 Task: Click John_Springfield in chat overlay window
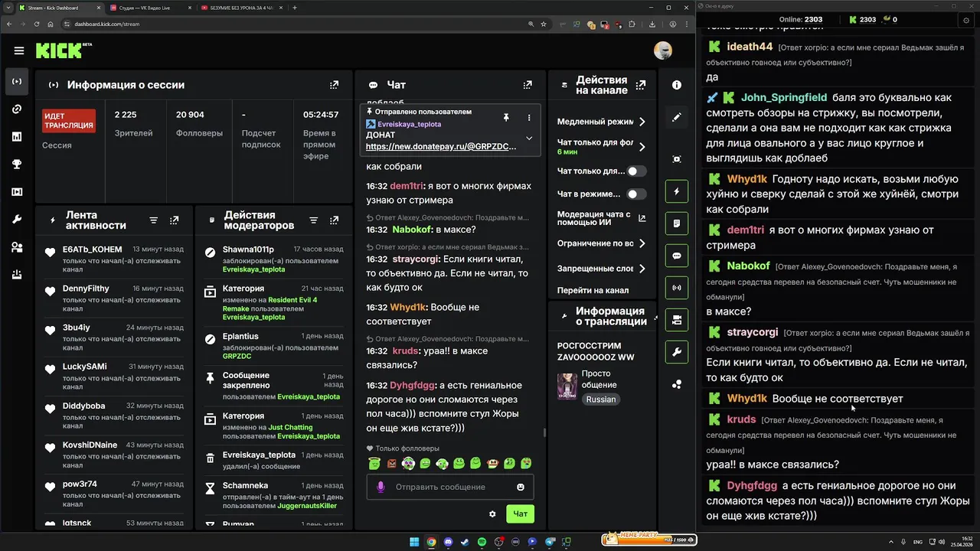click(784, 97)
